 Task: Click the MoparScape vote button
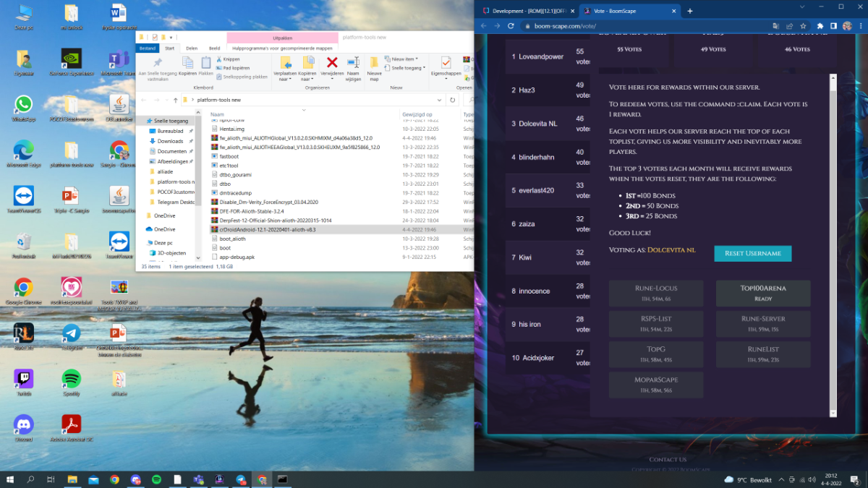(656, 385)
